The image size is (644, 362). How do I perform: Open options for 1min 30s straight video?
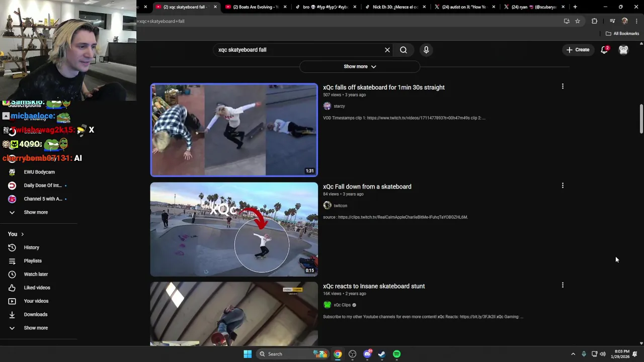[562, 86]
